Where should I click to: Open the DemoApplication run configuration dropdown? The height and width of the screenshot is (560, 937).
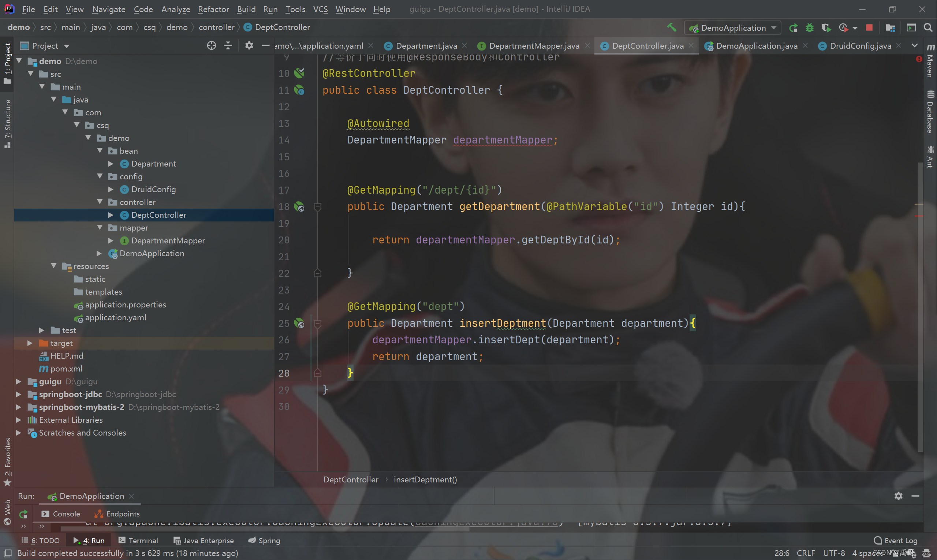tap(733, 27)
